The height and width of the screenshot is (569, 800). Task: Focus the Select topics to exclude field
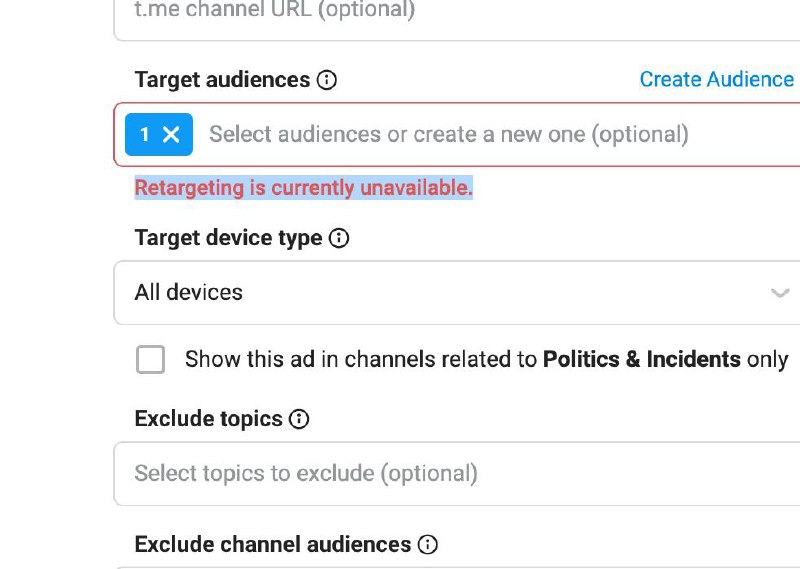tap(457, 474)
